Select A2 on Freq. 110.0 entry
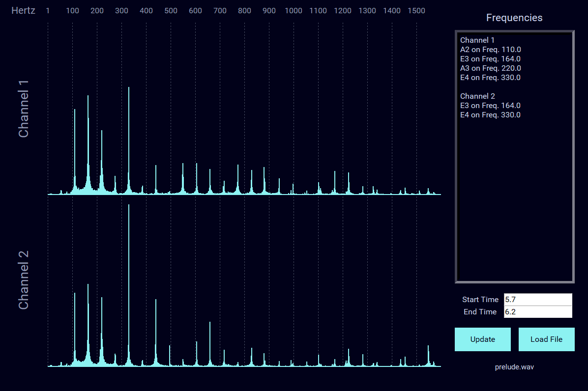588x391 pixels. 491,49
